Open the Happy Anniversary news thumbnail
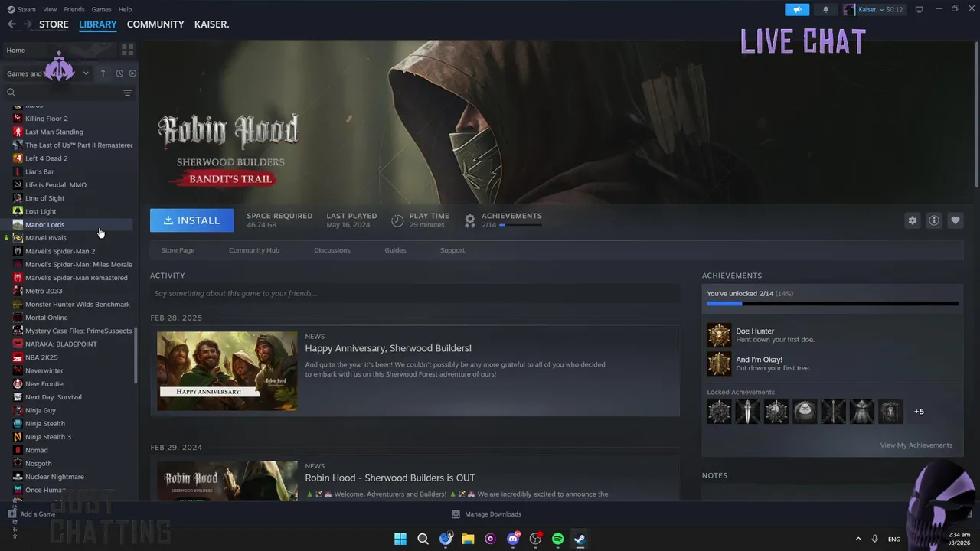The image size is (980, 551). 227,371
